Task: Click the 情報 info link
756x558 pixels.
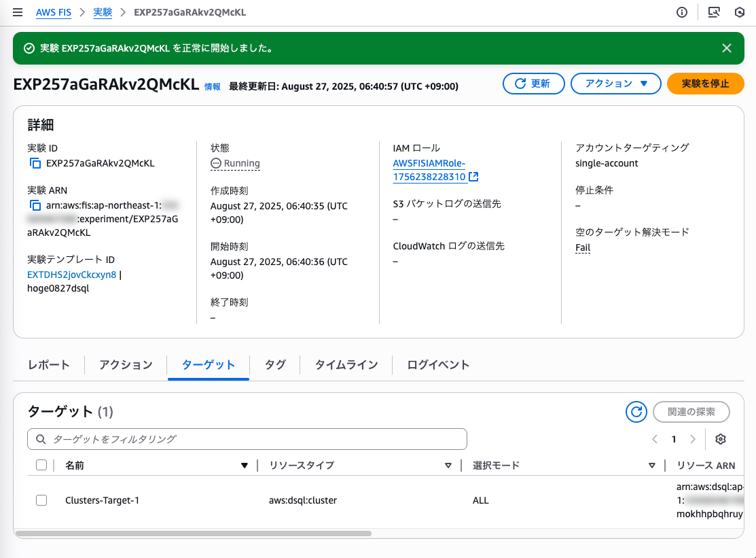Action: click(212, 87)
